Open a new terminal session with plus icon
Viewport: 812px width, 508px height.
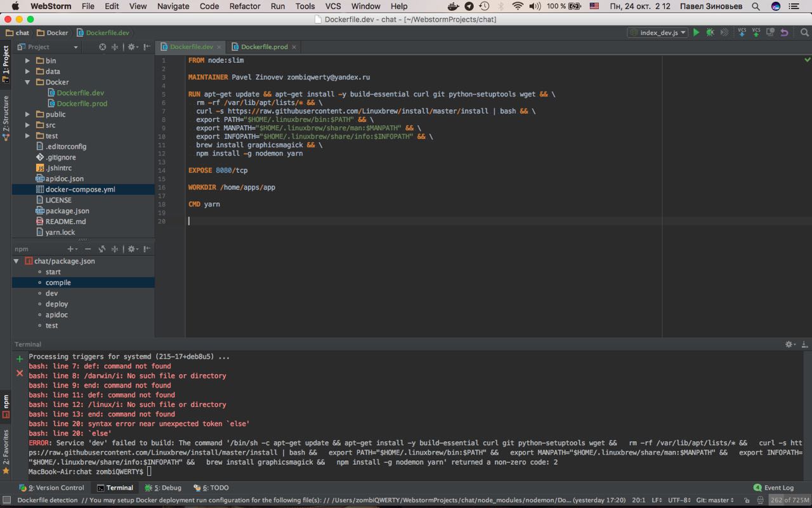click(x=19, y=359)
